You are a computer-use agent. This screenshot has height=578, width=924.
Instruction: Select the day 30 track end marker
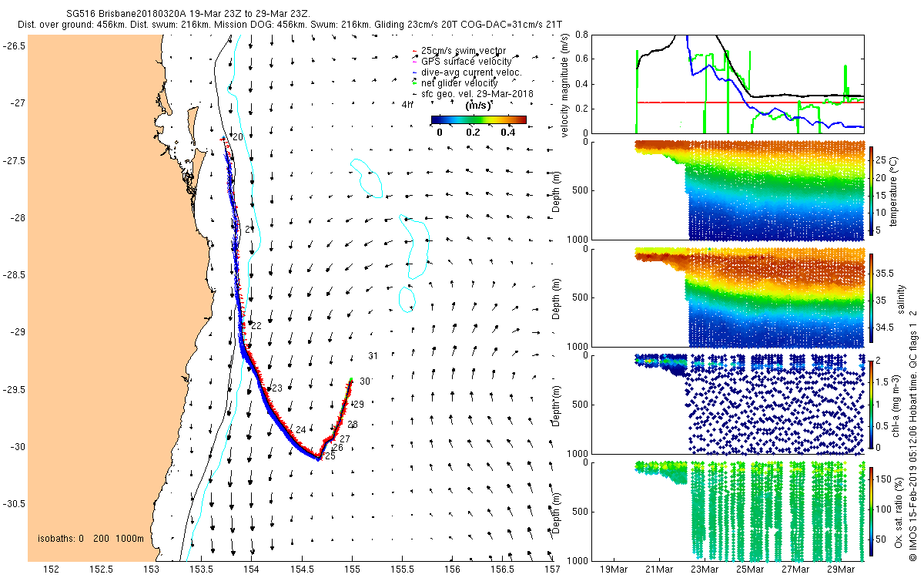coord(365,381)
